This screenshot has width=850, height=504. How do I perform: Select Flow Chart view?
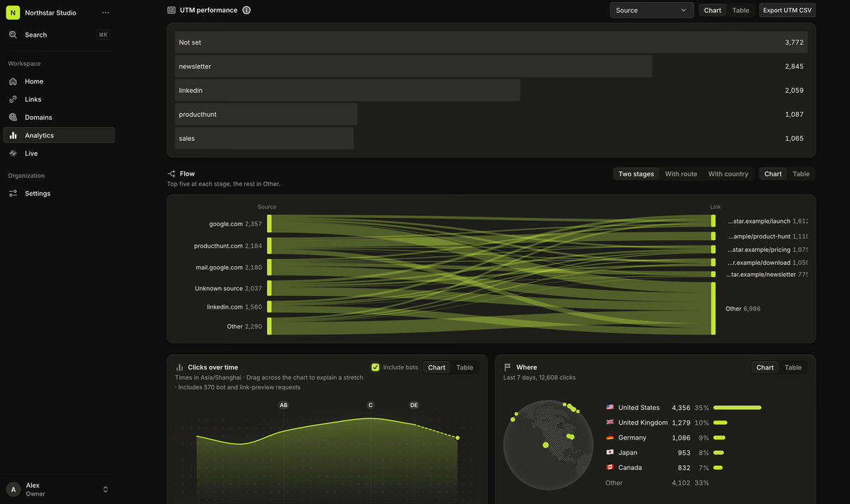click(773, 173)
